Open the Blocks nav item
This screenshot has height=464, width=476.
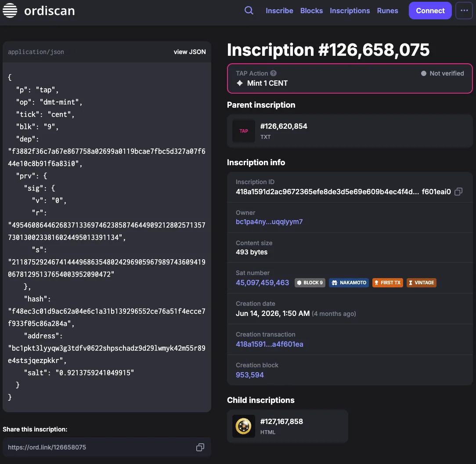pyautogui.click(x=311, y=11)
